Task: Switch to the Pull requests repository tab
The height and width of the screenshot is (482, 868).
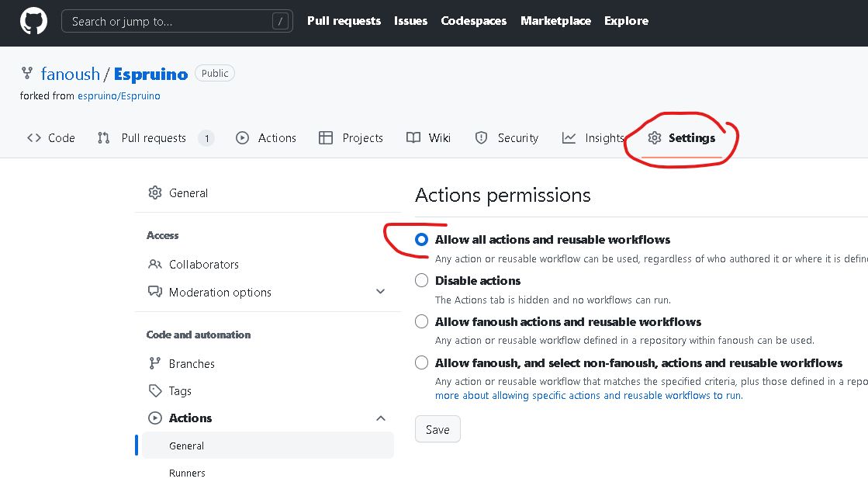Action: (156, 138)
